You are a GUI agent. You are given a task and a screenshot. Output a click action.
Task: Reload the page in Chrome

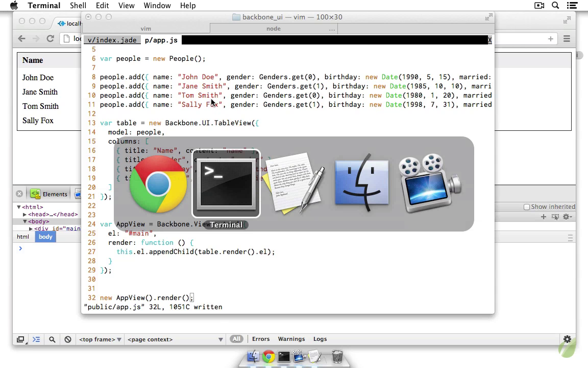point(50,39)
